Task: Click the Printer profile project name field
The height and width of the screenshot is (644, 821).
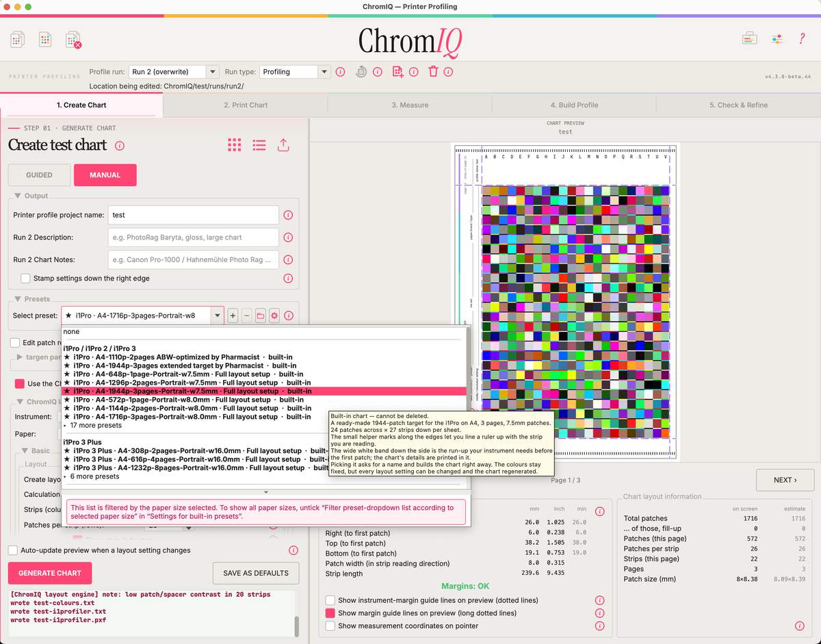Action: tap(194, 215)
